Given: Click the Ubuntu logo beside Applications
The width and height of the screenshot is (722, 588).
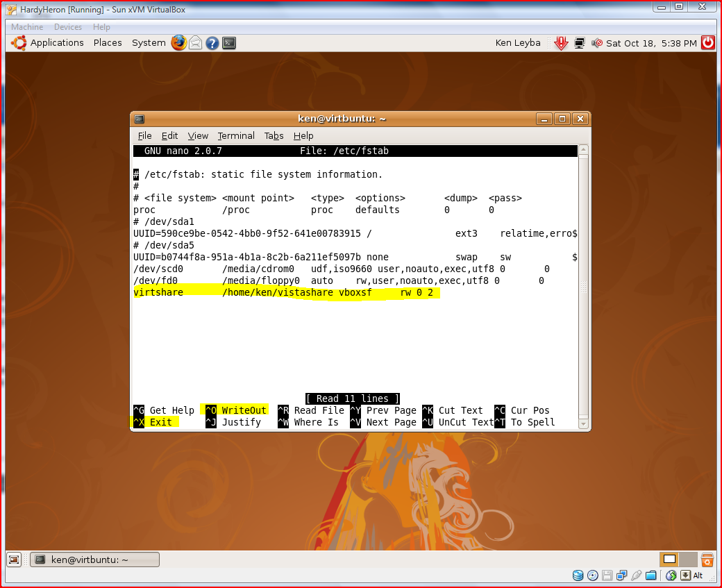Looking at the screenshot, I should click(19, 43).
